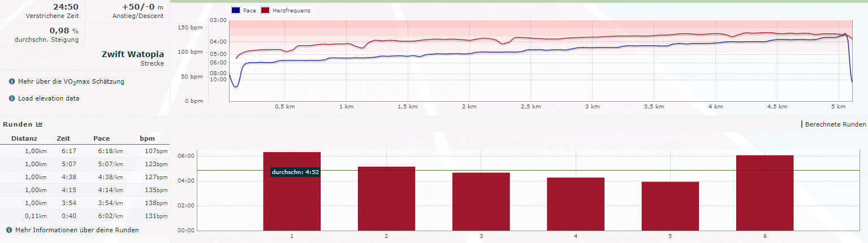The image size is (868, 243).
Task: Select the lap row with 138 bpm
Action: pos(85,203)
